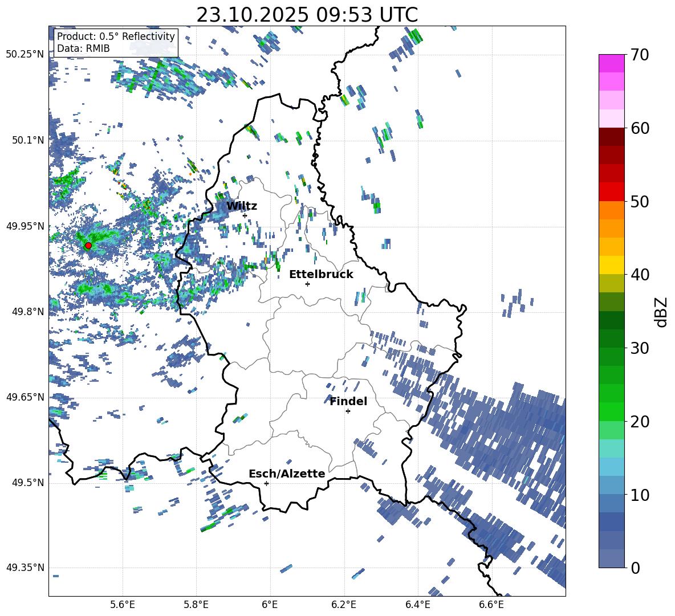Click the Esch/Alzette city label
Viewport: 675px width, 616px height.
tap(287, 474)
